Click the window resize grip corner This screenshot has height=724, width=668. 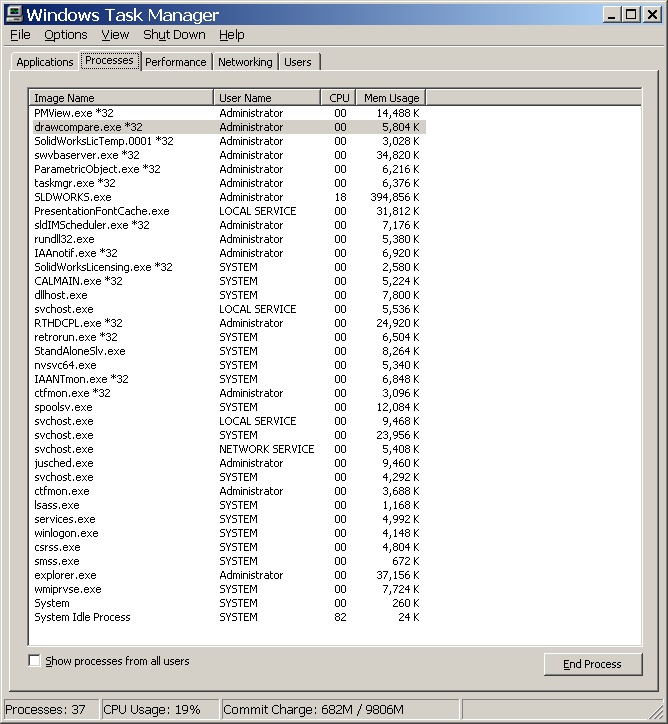tap(656, 712)
